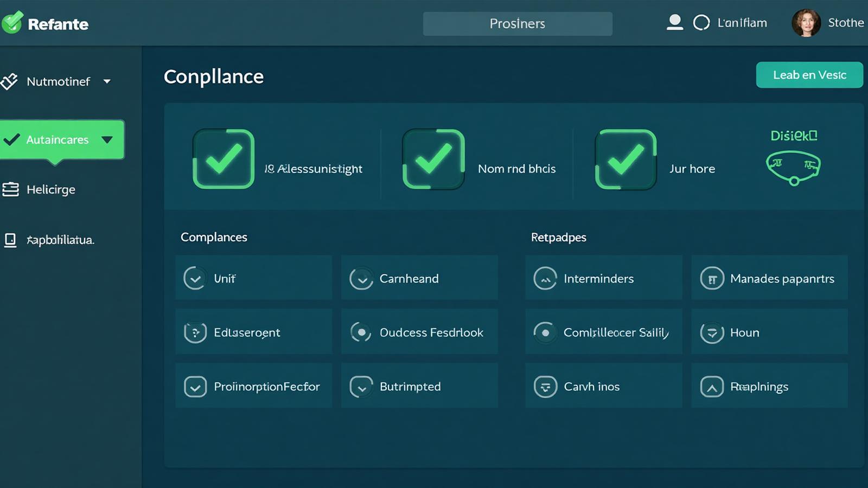
Task: Toggle the Nom rnd bhcis checkbox
Action: (x=433, y=159)
